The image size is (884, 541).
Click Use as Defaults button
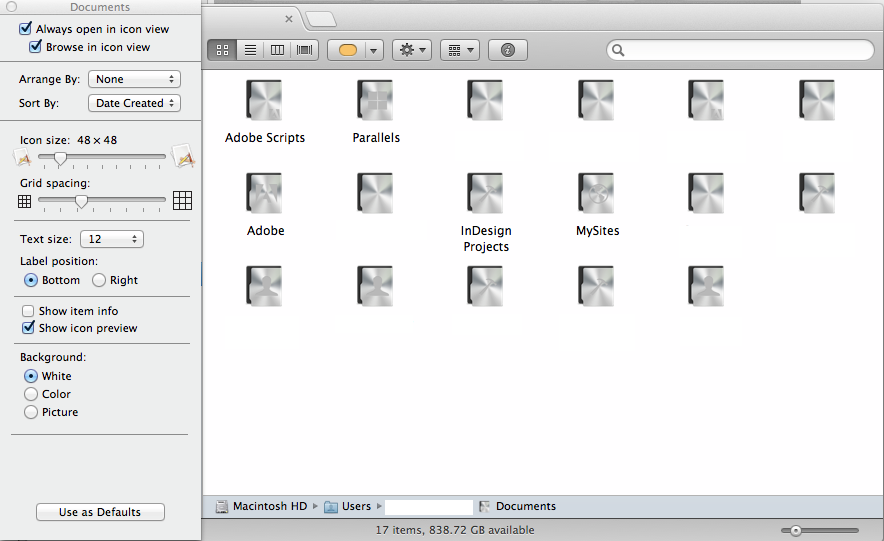pos(100,512)
